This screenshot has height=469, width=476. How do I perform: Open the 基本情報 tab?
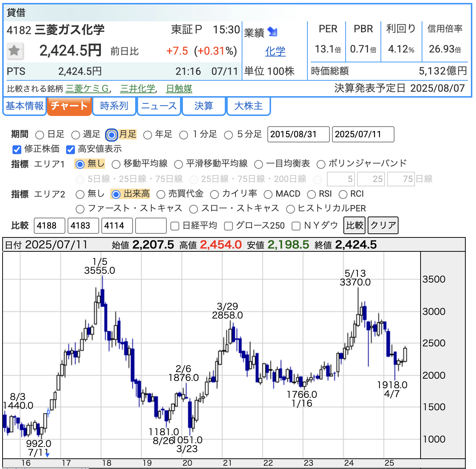point(25,106)
